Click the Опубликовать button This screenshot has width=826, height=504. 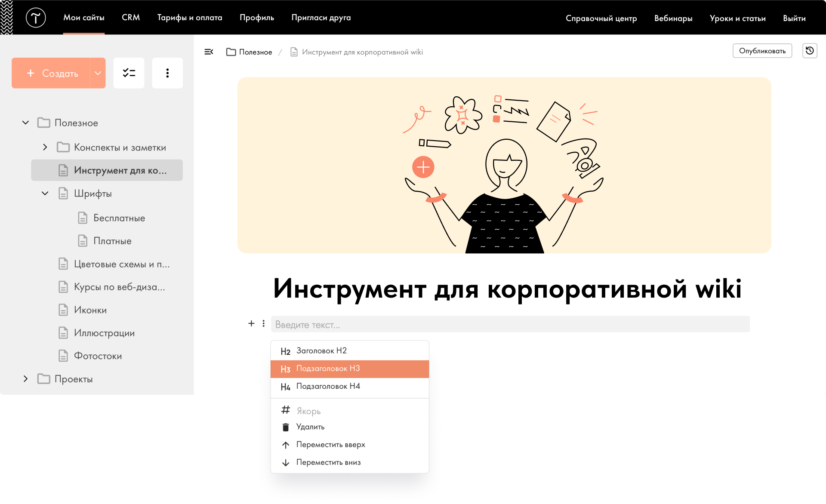[762, 51]
